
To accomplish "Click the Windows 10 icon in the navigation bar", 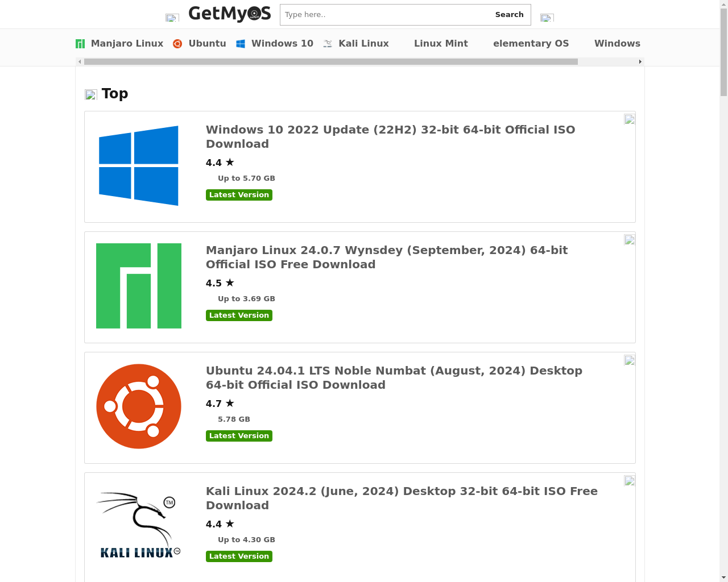I will (x=241, y=44).
